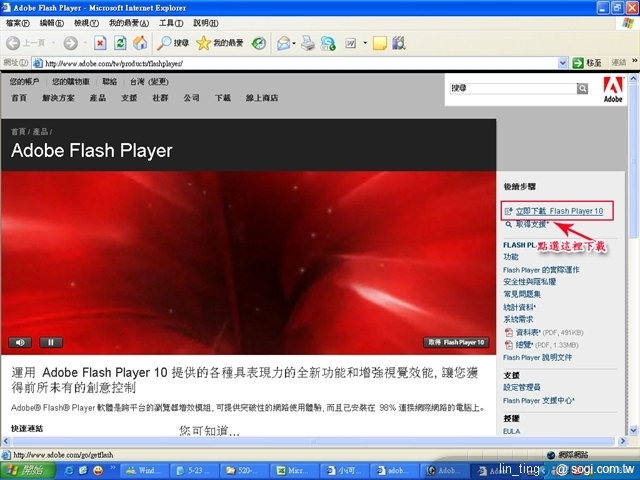The image size is (640, 480).
Task: Open the 我的最愛 (Favorites) menu
Action: (129, 23)
